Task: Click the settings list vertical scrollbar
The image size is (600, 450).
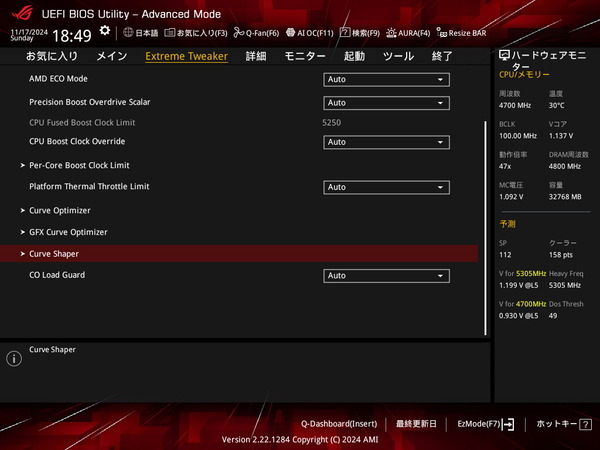Action: click(x=486, y=228)
